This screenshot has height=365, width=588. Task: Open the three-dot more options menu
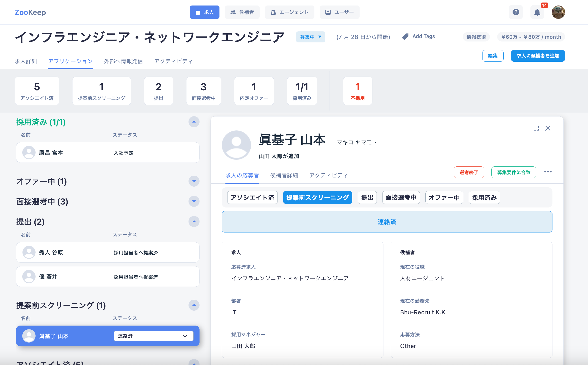[548, 172]
